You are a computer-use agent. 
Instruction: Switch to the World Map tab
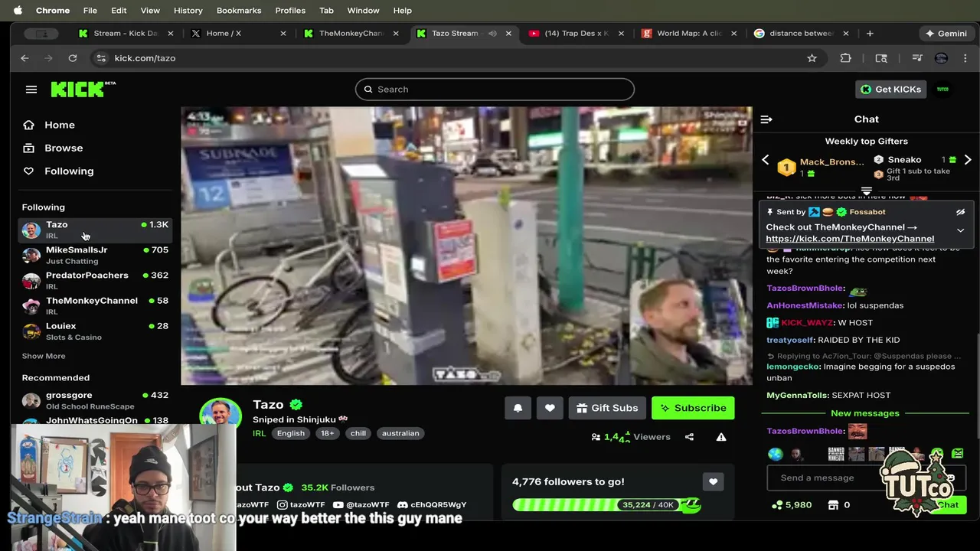coord(689,34)
